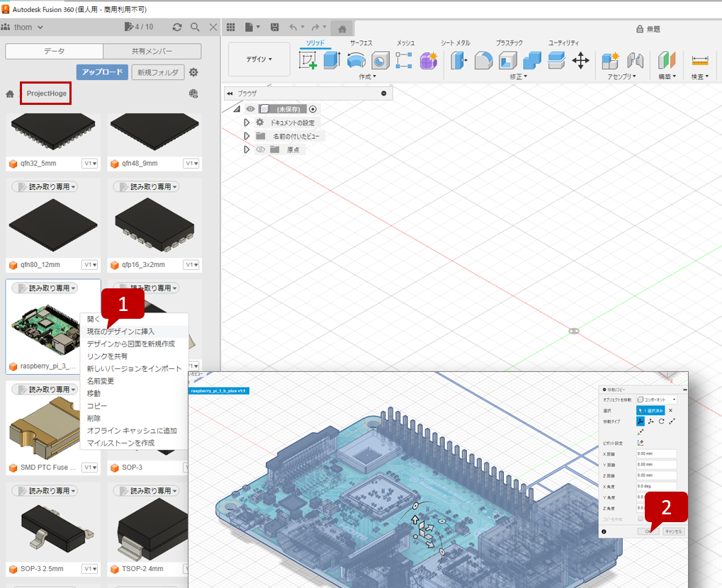This screenshot has width=722, height=588.
Task: Select the Fillet tool icon
Action: click(x=483, y=60)
